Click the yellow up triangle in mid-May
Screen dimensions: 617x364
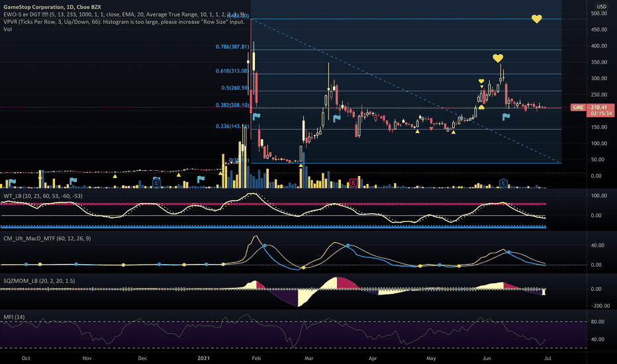(453, 132)
